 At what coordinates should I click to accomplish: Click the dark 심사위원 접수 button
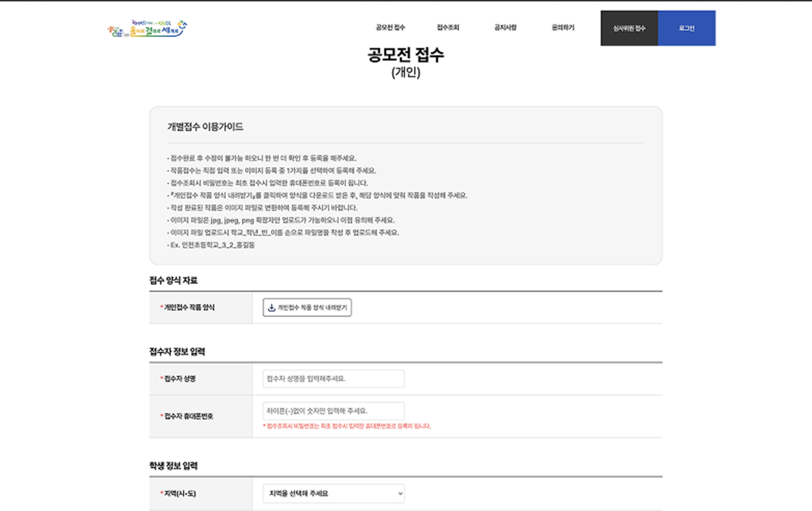tap(629, 28)
